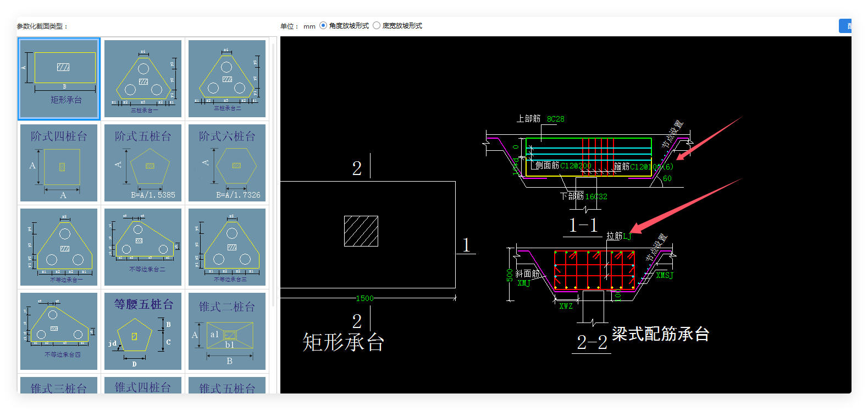
Task: Click the 上部筋 value 8C28
Action: point(555,119)
